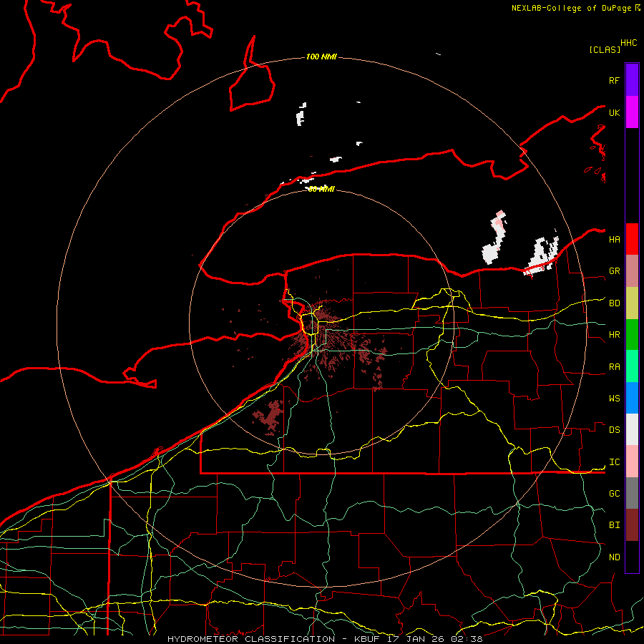Select the gray GC legend swatch

tap(632, 493)
